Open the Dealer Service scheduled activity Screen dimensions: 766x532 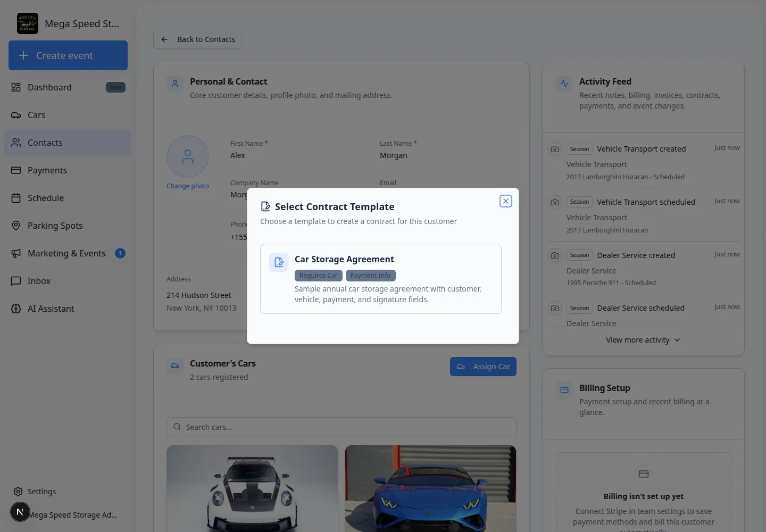[644, 312]
